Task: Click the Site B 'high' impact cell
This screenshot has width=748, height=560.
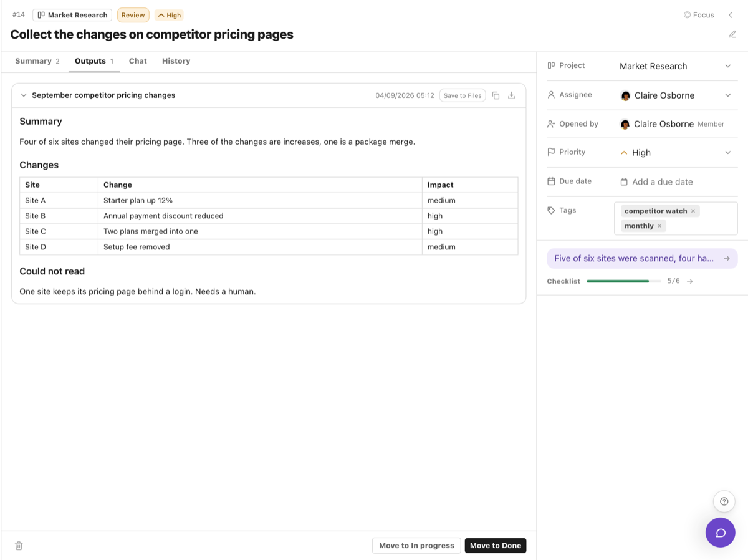Action: coord(470,216)
